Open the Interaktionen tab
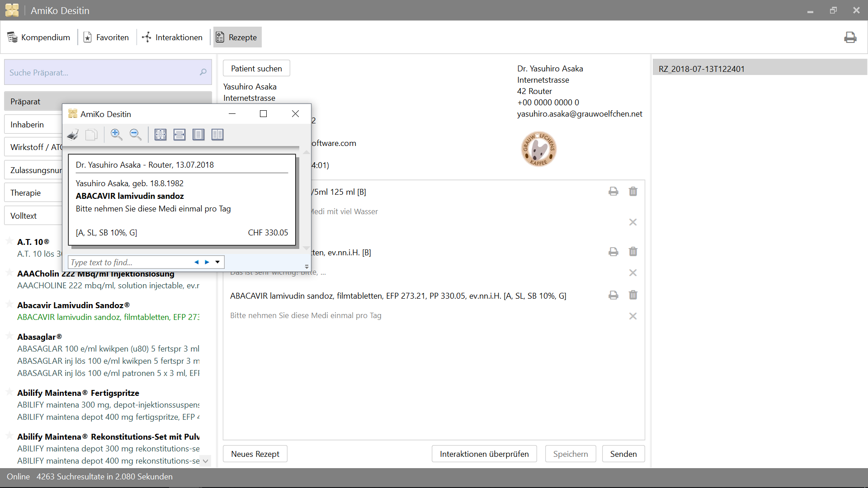868x488 pixels. 172,38
